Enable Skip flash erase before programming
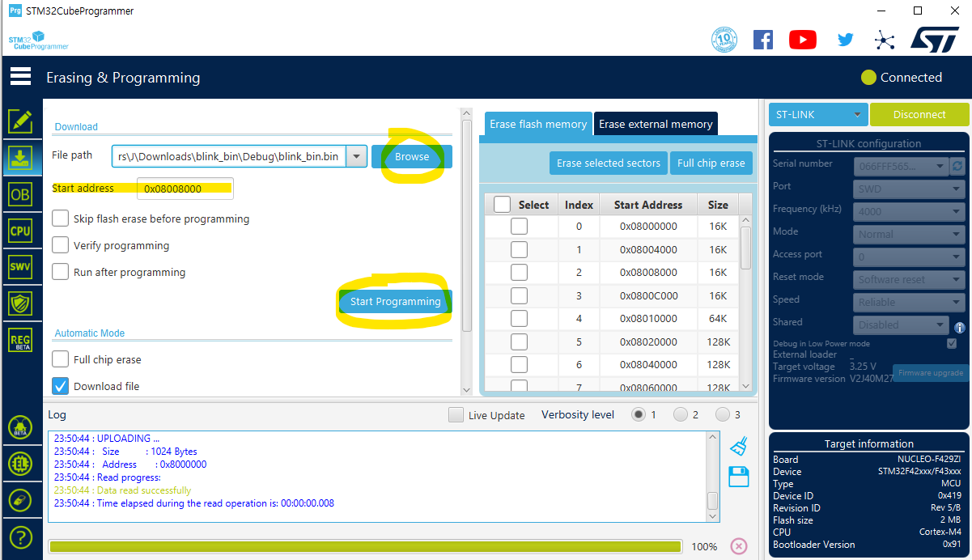Image resolution: width=972 pixels, height=560 pixels. click(60, 218)
